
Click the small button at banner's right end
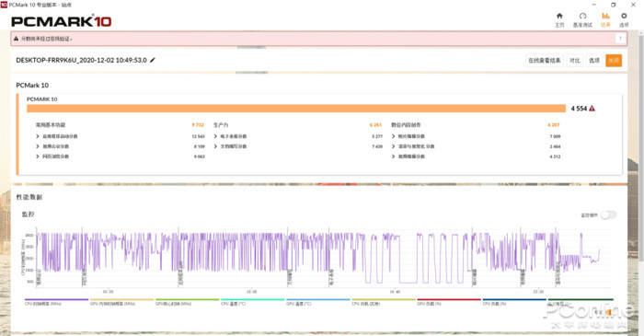coord(620,38)
